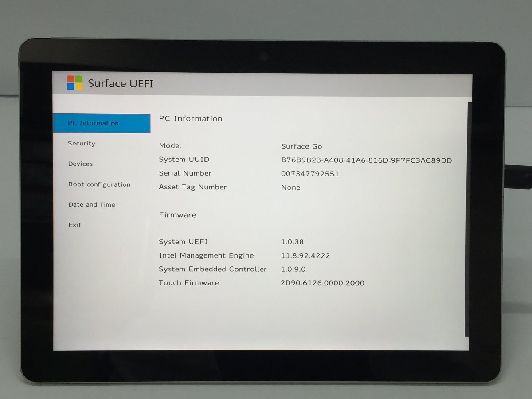Click serial number 007347792551
Image resolution: width=532 pixels, height=399 pixels.
point(310,174)
